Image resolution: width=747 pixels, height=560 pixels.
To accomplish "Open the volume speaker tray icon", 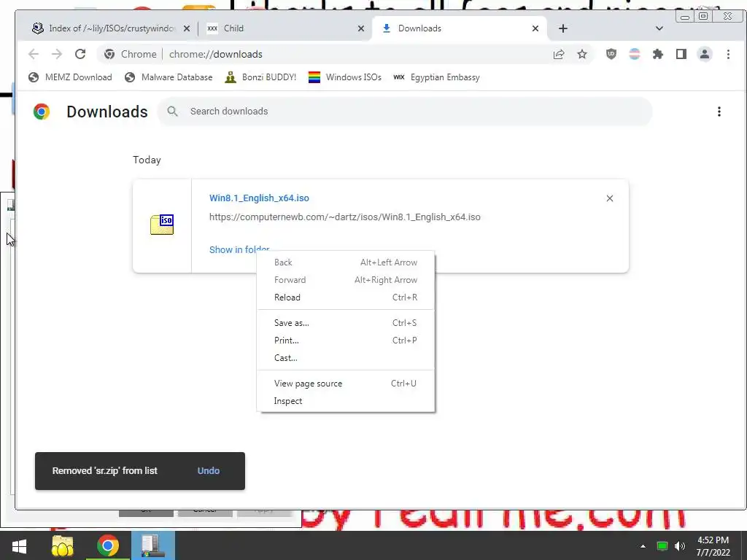I will 680,546.
